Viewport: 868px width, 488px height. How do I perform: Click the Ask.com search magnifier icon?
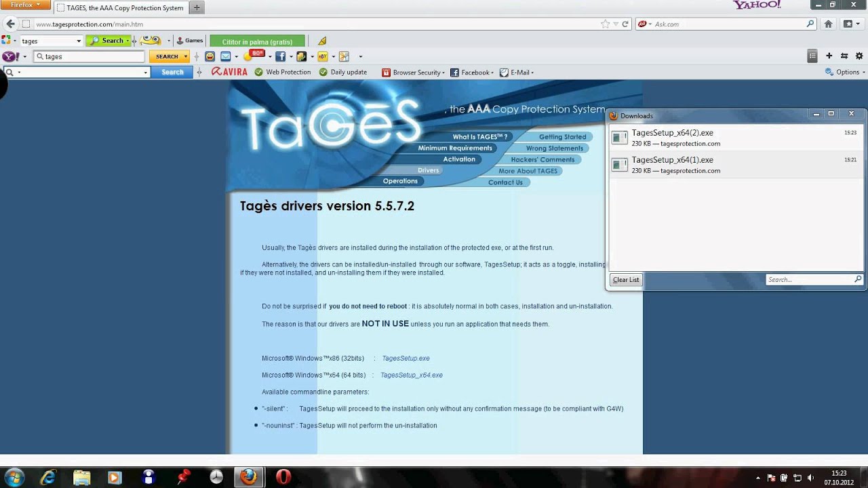[x=810, y=24]
